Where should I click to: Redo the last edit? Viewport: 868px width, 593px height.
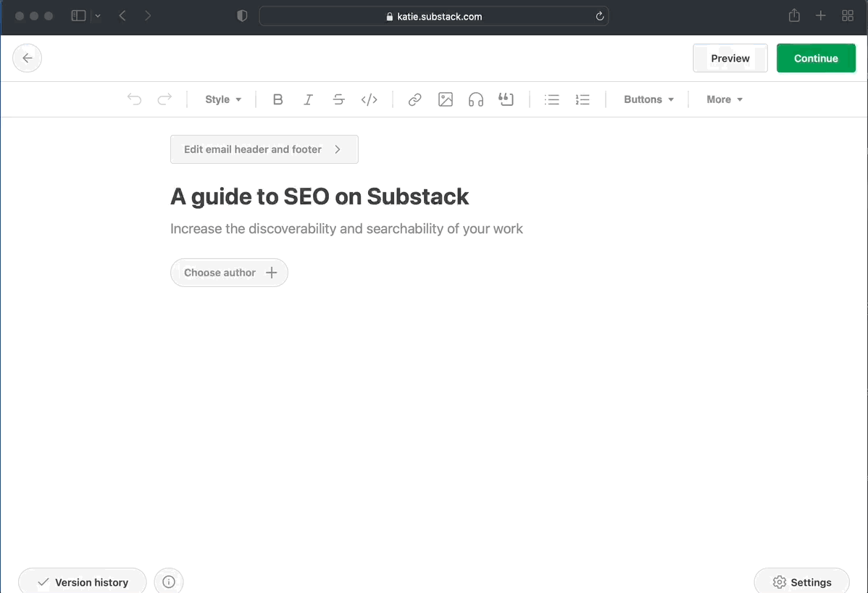[164, 99]
